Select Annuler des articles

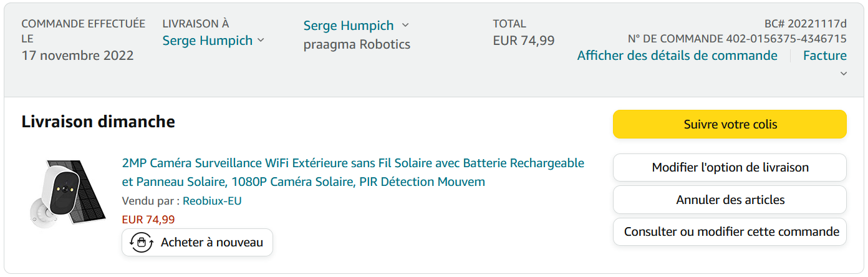tap(730, 200)
